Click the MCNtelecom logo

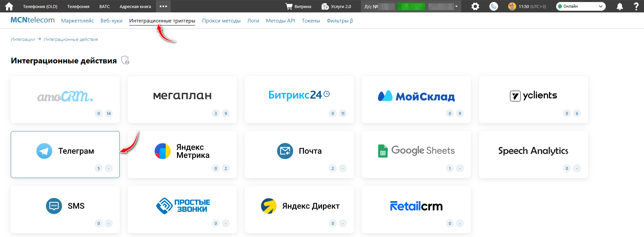coord(33,20)
